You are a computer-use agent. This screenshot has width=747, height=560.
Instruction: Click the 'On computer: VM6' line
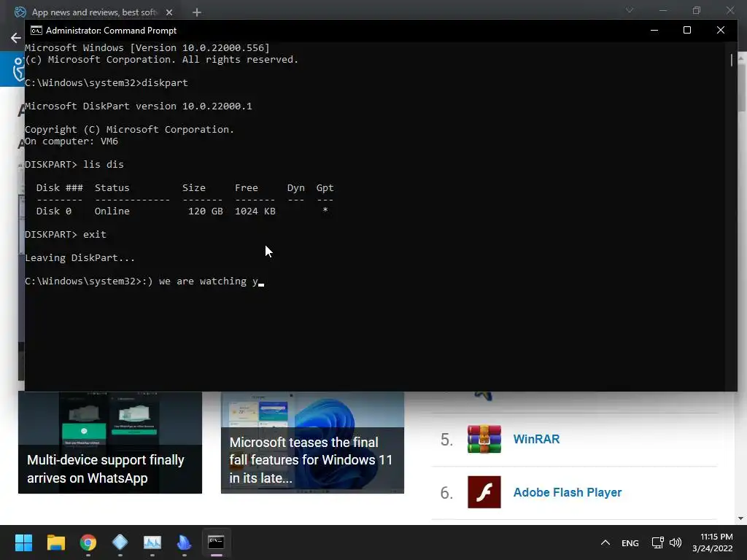(x=71, y=141)
